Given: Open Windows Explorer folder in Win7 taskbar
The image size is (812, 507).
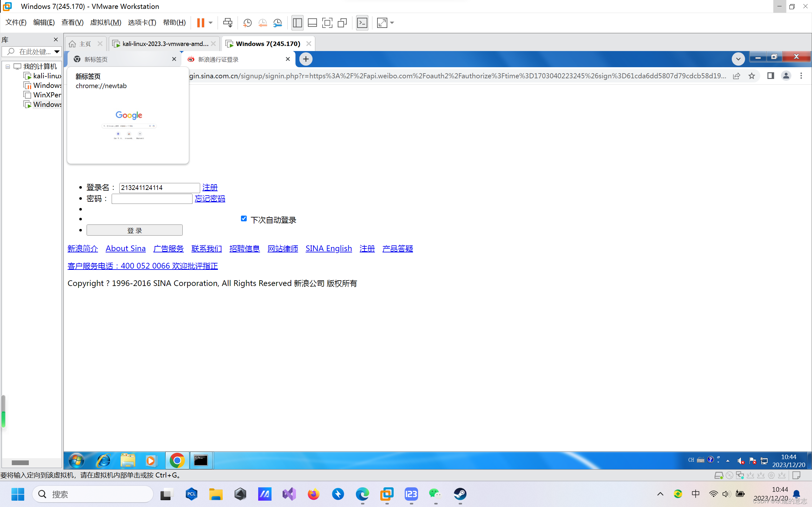Looking at the screenshot, I should coord(128,461).
